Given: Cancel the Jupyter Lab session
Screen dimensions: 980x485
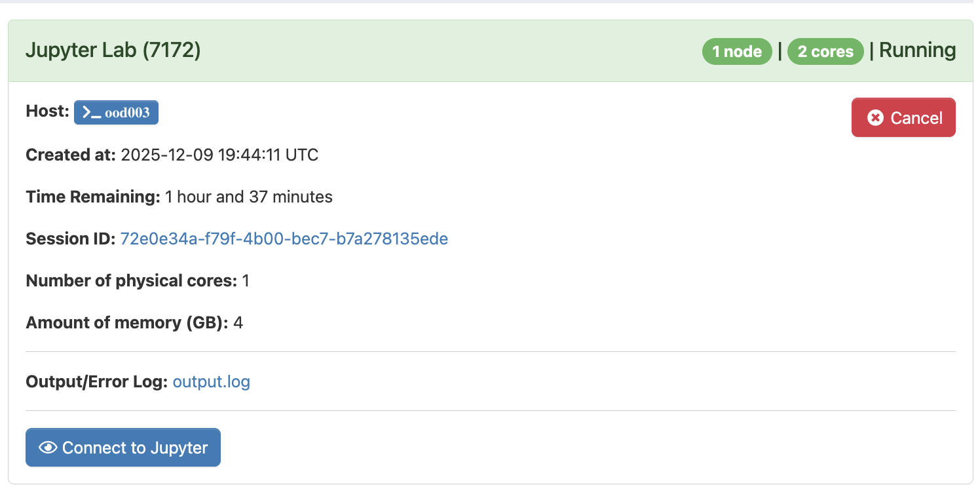Looking at the screenshot, I should (x=903, y=118).
